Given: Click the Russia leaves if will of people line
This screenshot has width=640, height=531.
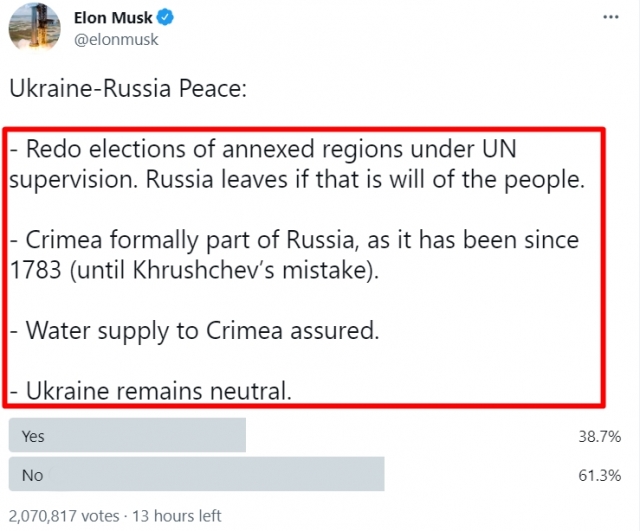Looking at the screenshot, I should pos(297,180).
